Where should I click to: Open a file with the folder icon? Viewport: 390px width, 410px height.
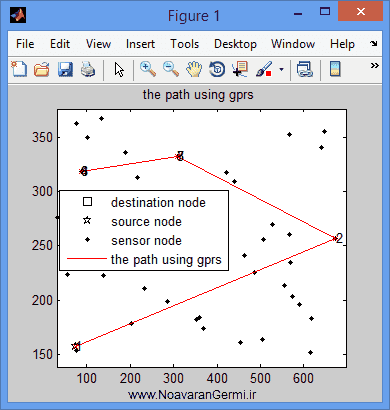(42, 69)
